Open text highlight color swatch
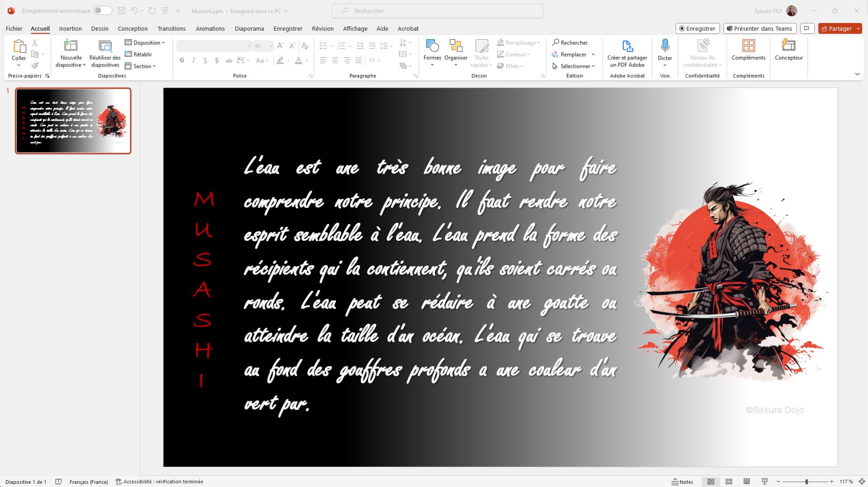 click(x=280, y=60)
